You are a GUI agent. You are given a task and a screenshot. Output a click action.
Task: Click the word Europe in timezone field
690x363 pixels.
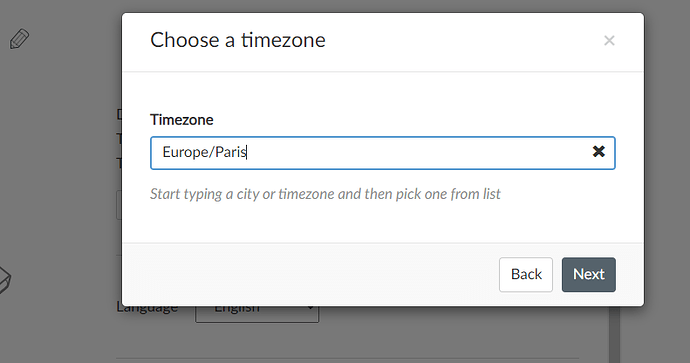[185, 152]
